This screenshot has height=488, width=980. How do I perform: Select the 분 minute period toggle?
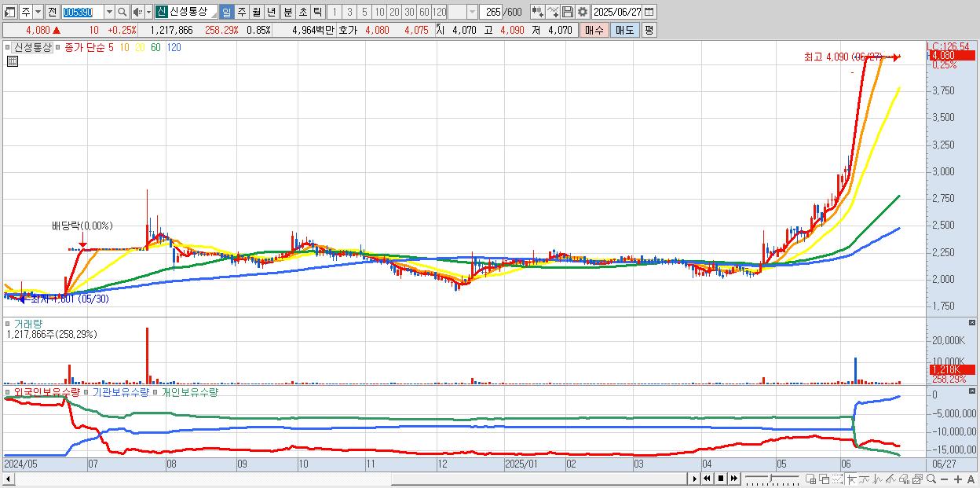click(x=287, y=12)
